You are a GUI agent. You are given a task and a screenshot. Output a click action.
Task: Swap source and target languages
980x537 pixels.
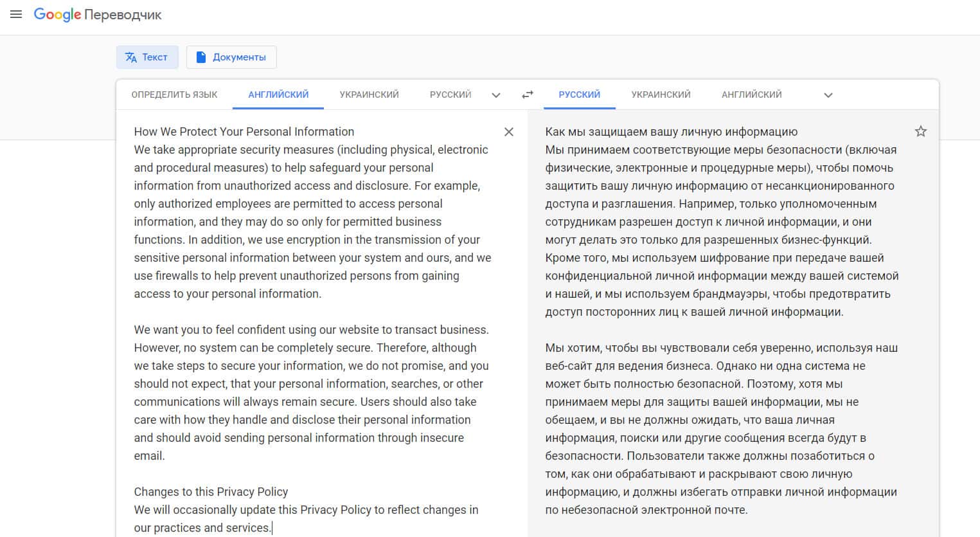pos(528,95)
